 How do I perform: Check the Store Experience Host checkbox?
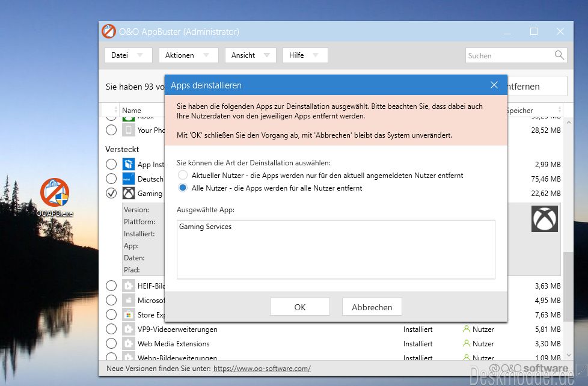(x=111, y=314)
